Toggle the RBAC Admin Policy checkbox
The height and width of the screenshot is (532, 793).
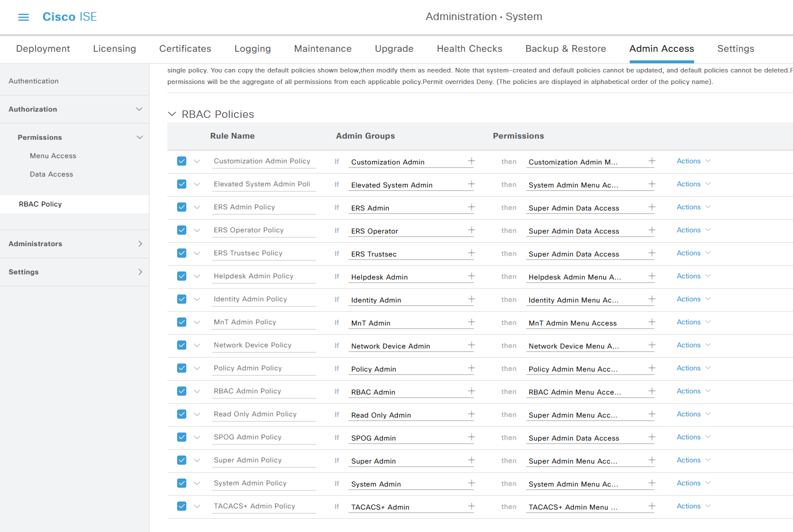(x=182, y=391)
